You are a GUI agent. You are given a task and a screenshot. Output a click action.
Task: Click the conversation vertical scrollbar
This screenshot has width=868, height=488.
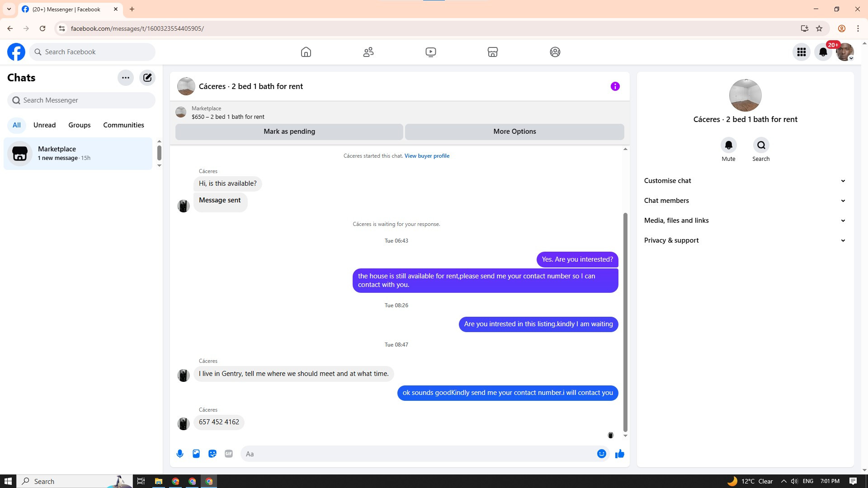click(625, 322)
